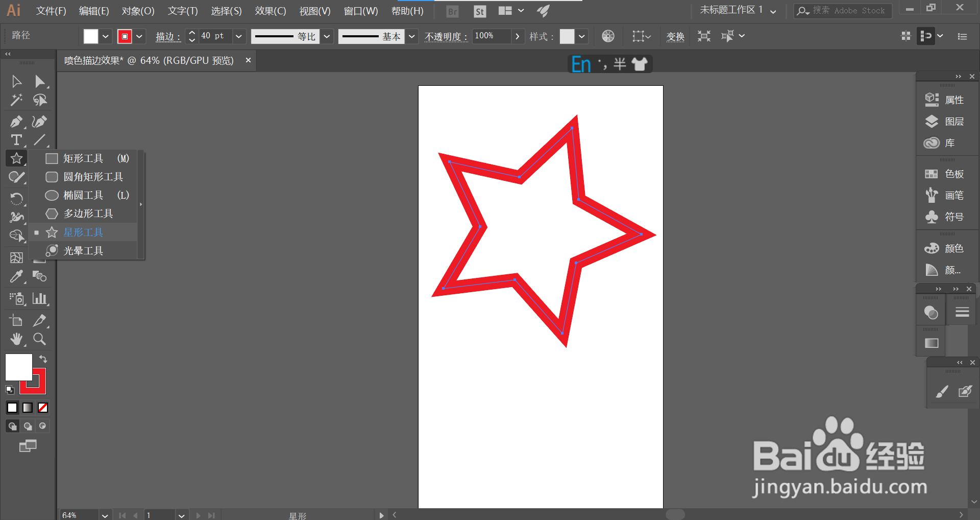The height and width of the screenshot is (520, 980).
Task: Select the Selection tool arrow
Action: coord(16,81)
